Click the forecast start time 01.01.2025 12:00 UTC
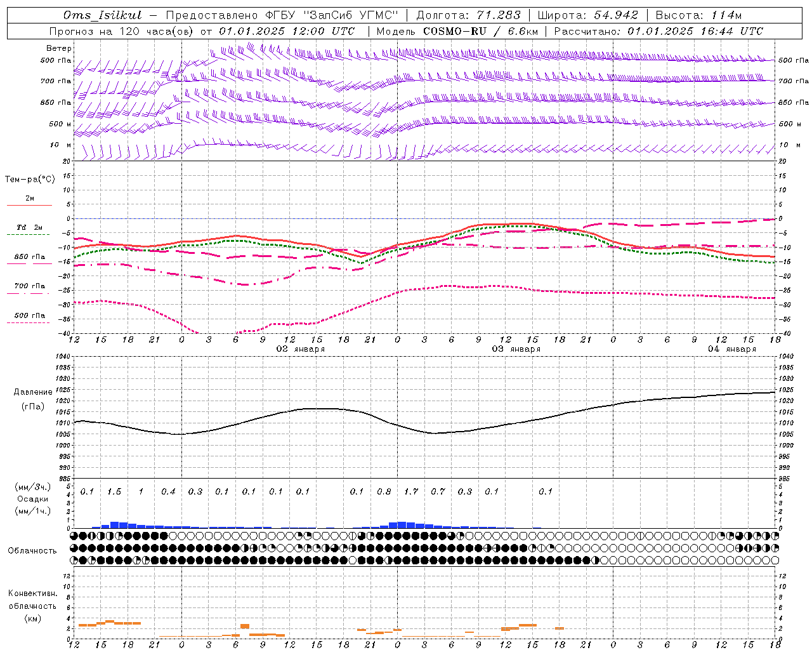812x650 pixels. (x=287, y=31)
